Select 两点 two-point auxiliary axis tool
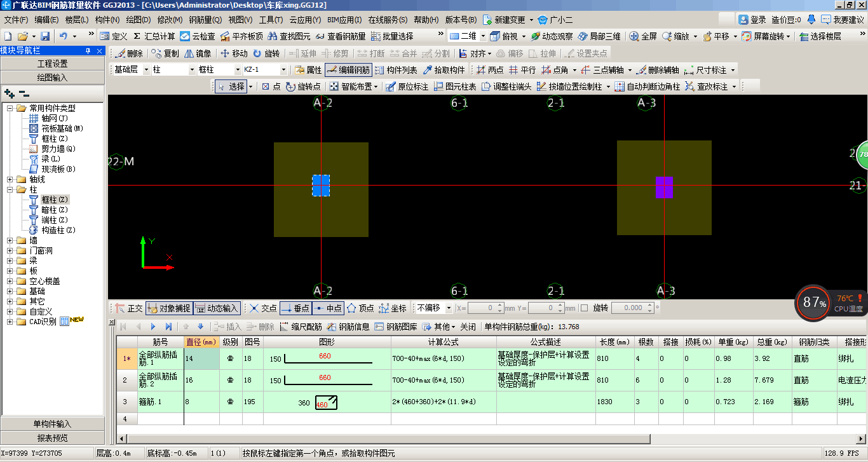 (490, 70)
